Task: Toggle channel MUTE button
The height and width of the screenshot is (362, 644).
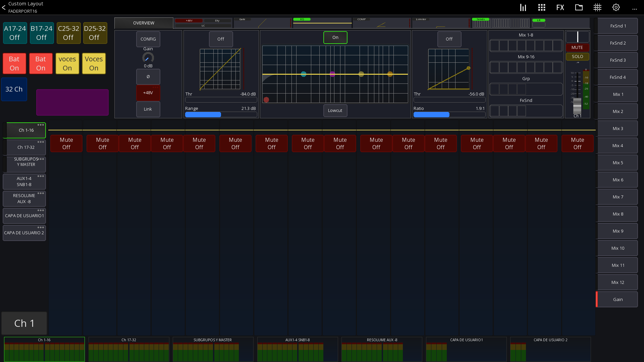Action: [577, 48]
